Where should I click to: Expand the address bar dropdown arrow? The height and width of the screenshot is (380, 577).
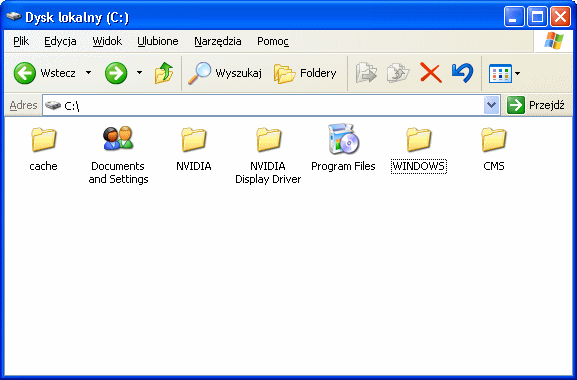(491, 106)
